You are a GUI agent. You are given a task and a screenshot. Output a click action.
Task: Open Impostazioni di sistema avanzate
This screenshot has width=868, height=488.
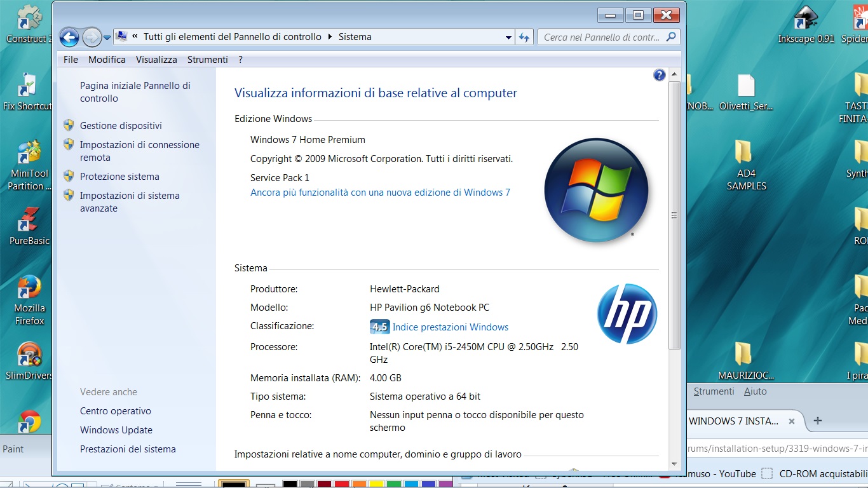[130, 201]
